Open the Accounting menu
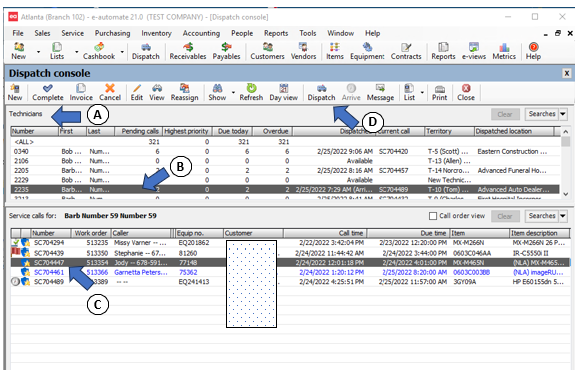Screen dimensions: 579x372 point(201,33)
